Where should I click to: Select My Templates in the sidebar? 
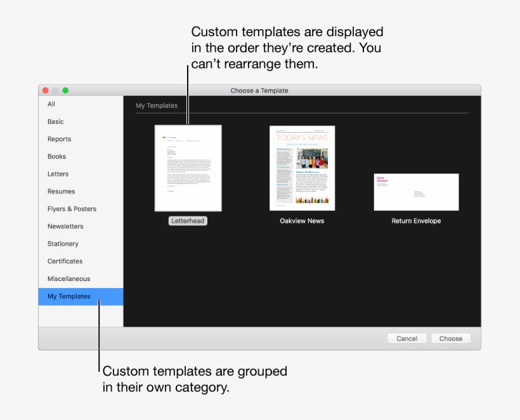tap(68, 296)
